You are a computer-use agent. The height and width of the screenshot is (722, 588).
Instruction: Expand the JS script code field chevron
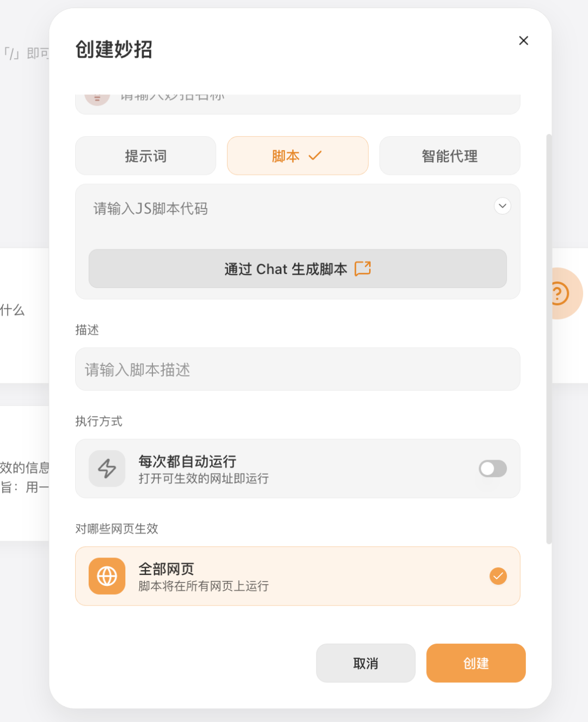(x=502, y=206)
